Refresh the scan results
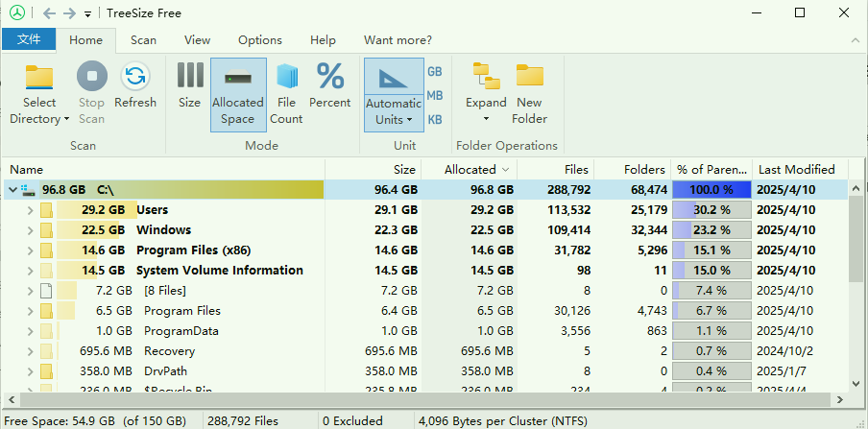 click(135, 78)
